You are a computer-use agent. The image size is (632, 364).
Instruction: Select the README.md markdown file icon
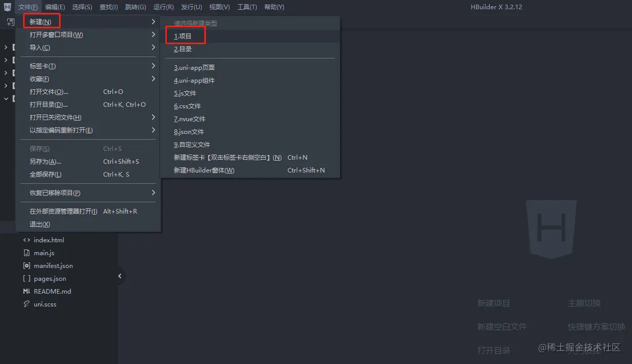point(27,291)
